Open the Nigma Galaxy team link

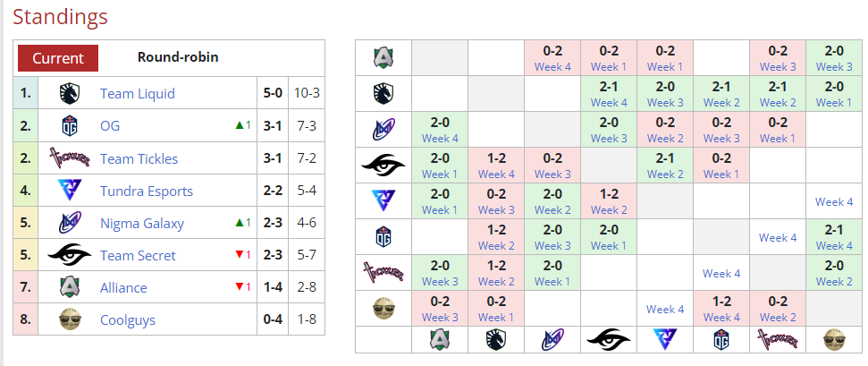(142, 223)
